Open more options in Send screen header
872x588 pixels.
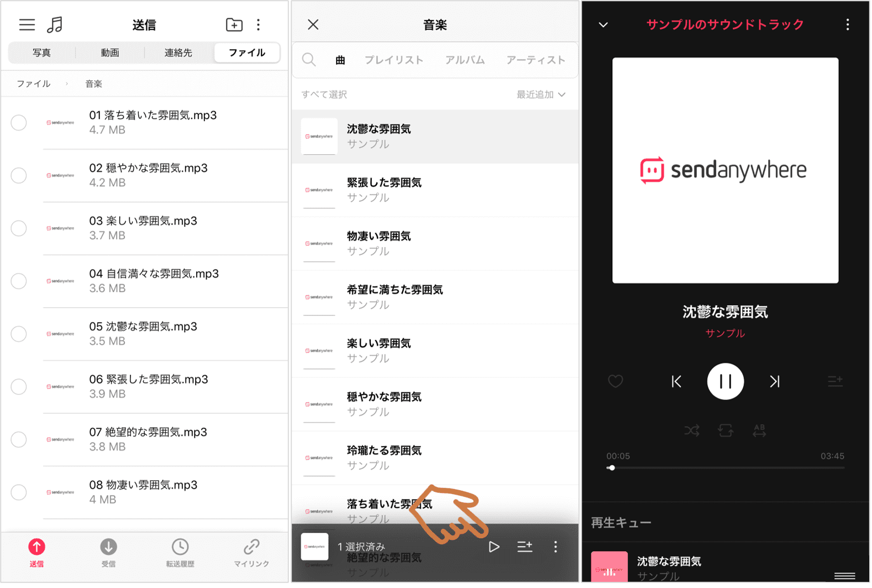coord(259,25)
